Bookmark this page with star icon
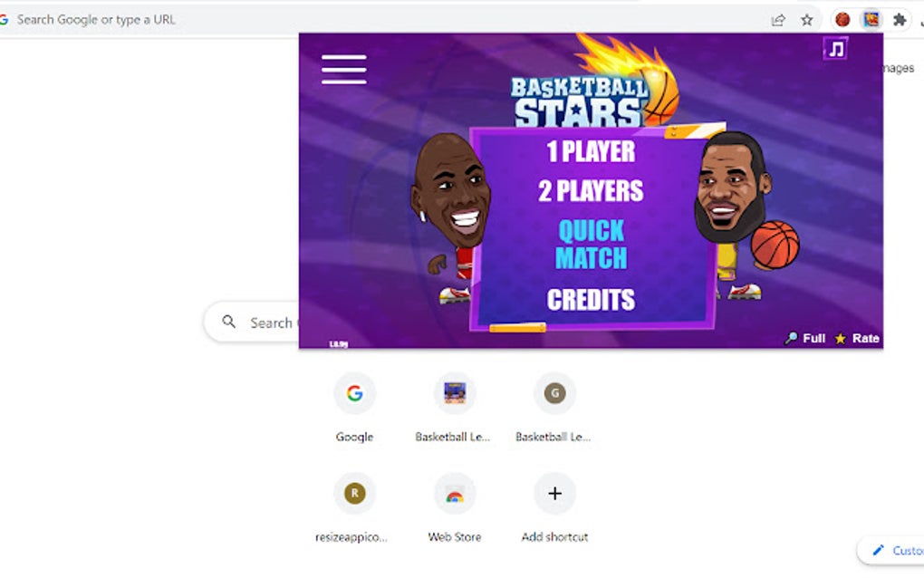The width and height of the screenshot is (924, 578). (807, 20)
